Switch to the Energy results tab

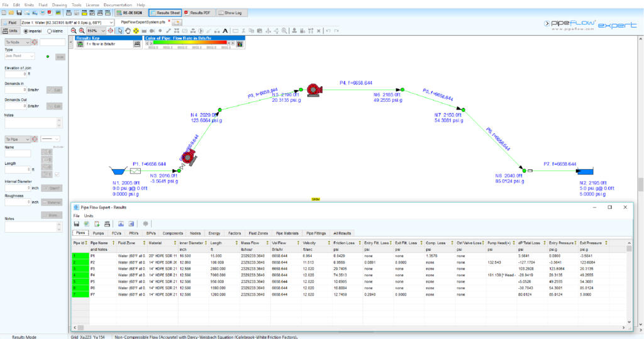coord(214,233)
